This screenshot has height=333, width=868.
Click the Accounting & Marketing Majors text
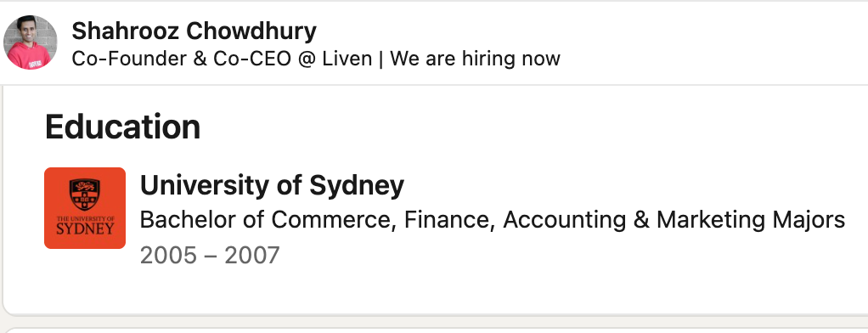click(x=674, y=220)
